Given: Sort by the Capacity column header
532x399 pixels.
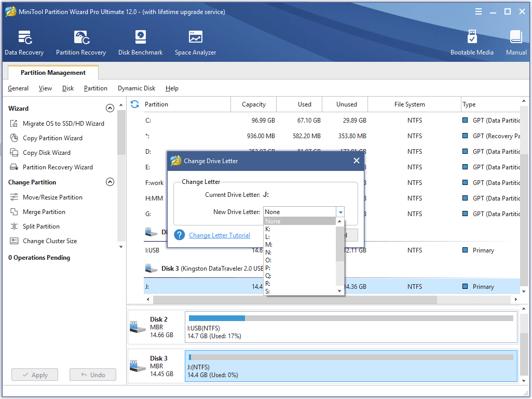Looking at the screenshot, I should (254, 104).
